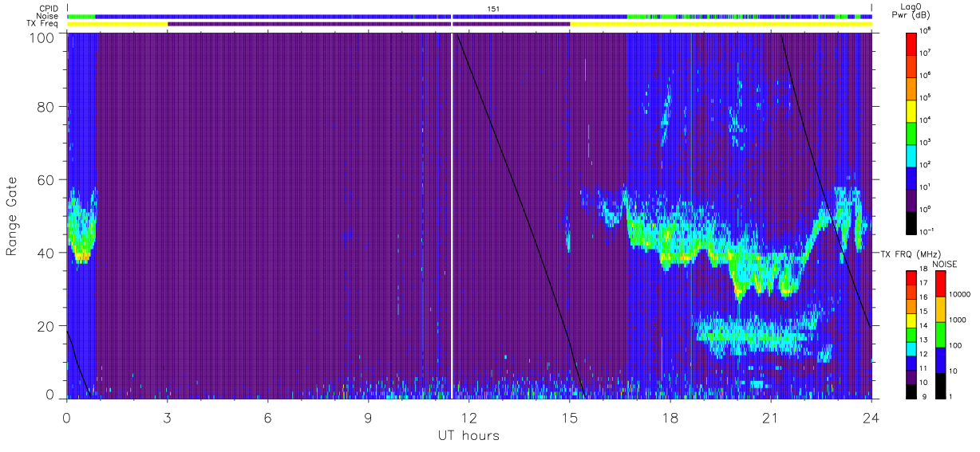
Task: Pick the red swatch in TX FRQ legend
Action: click(x=911, y=278)
